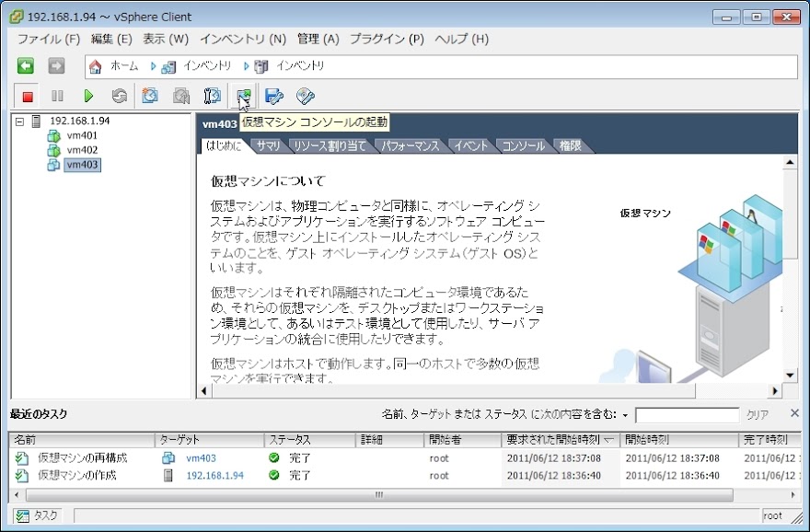Open the vm403 link in tasks list

coord(201,458)
